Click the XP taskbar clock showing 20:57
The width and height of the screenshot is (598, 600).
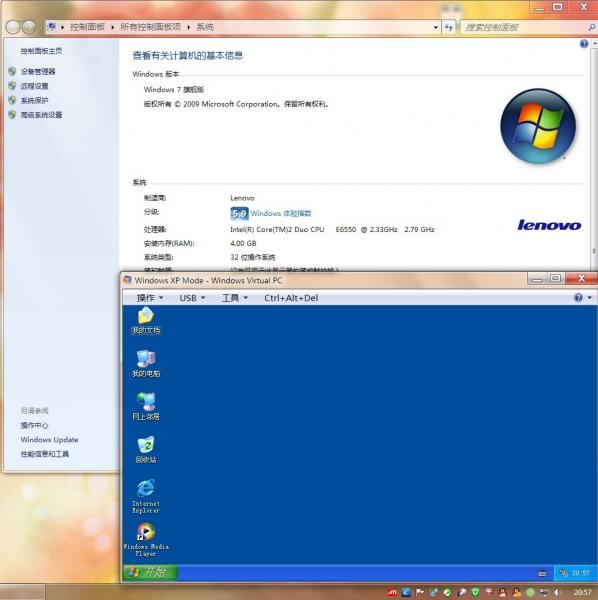(x=580, y=573)
